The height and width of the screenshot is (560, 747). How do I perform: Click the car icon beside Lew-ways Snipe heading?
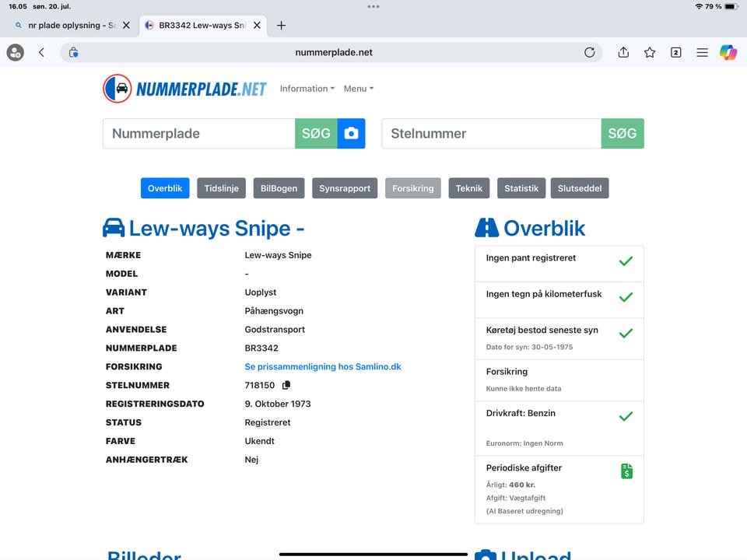click(x=114, y=228)
